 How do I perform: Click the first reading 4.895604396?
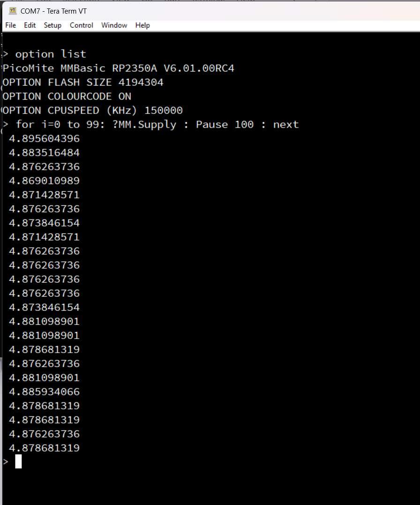[44, 139]
